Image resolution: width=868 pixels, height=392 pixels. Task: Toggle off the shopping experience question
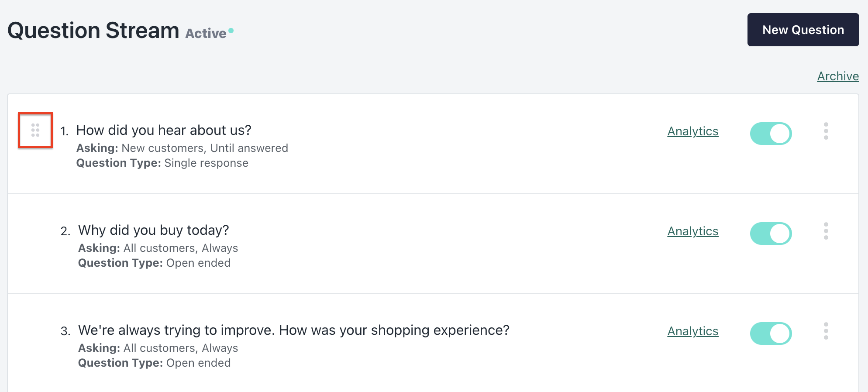tap(771, 334)
